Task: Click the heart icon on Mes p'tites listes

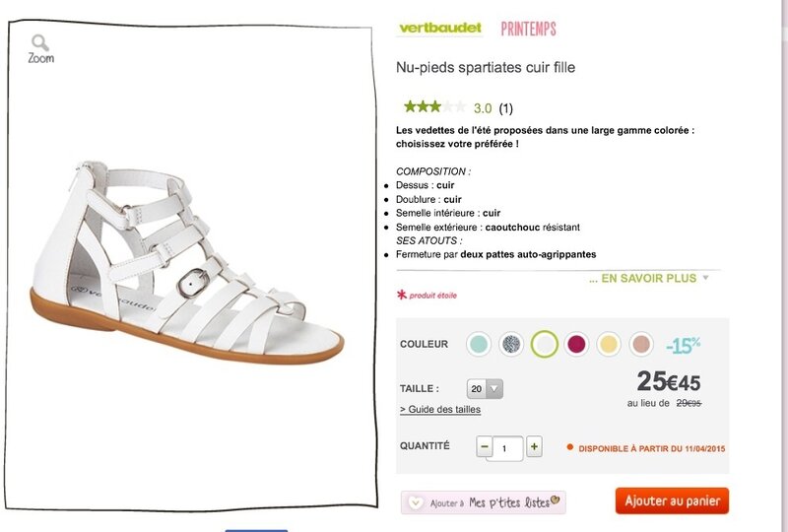Action: coord(415,502)
